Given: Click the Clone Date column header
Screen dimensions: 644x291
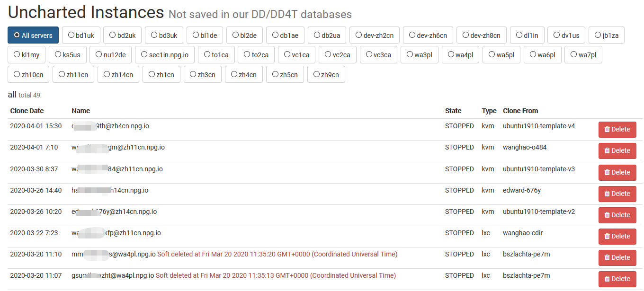Looking at the screenshot, I should tap(27, 111).
